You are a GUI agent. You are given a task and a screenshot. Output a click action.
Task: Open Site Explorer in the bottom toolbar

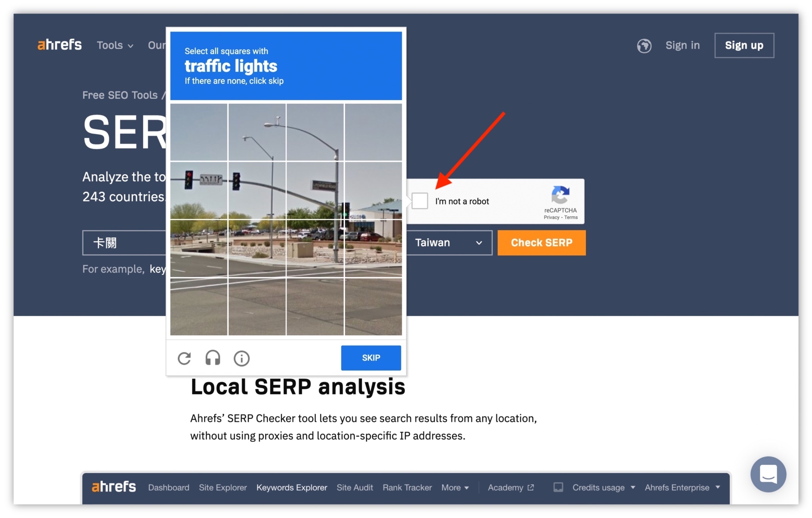(223, 487)
